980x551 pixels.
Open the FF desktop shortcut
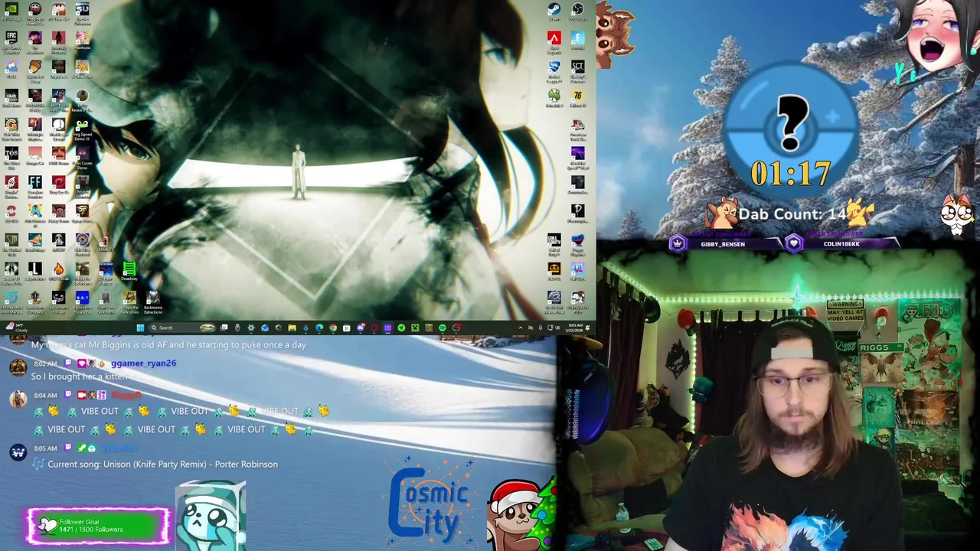(x=35, y=184)
